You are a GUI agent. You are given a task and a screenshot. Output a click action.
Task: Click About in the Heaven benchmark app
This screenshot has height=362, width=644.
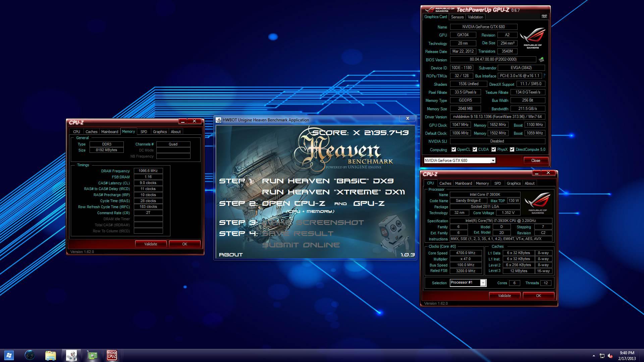[231, 255]
